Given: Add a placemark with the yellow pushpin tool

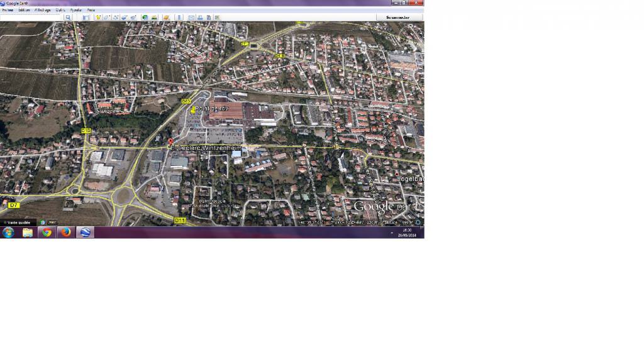Looking at the screenshot, I should [x=97, y=17].
